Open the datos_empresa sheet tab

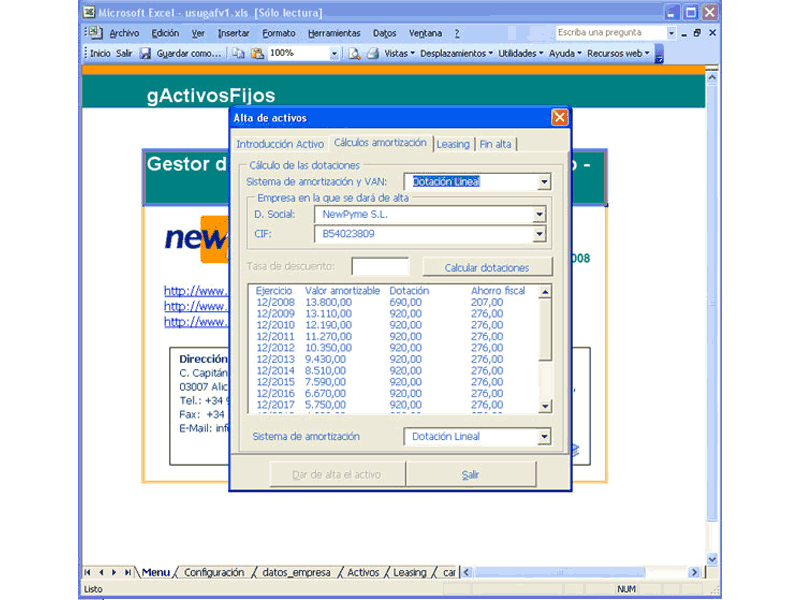(x=296, y=572)
